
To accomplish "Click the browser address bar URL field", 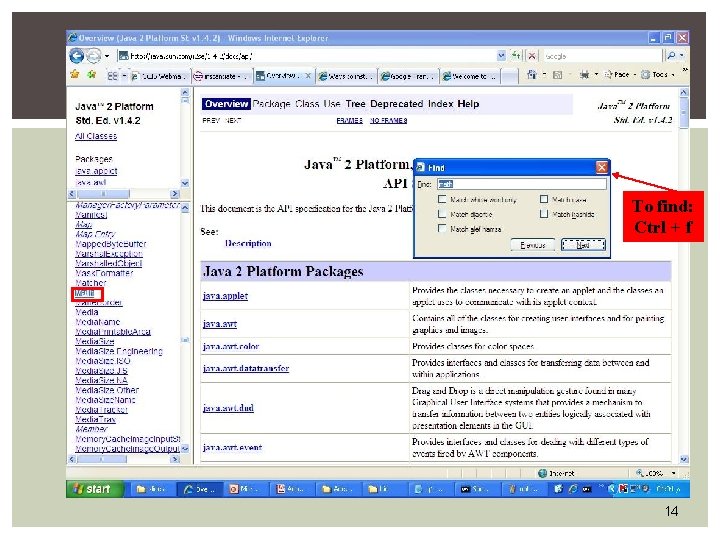I will 307,56.
